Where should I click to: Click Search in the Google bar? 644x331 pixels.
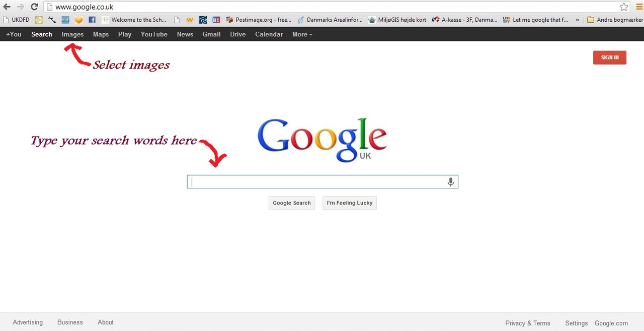42,34
